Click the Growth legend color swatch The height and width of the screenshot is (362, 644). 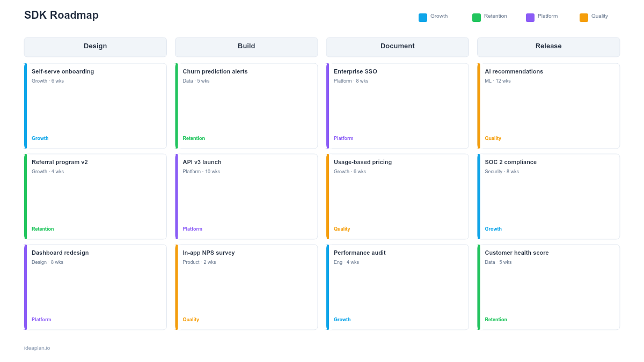tap(422, 17)
